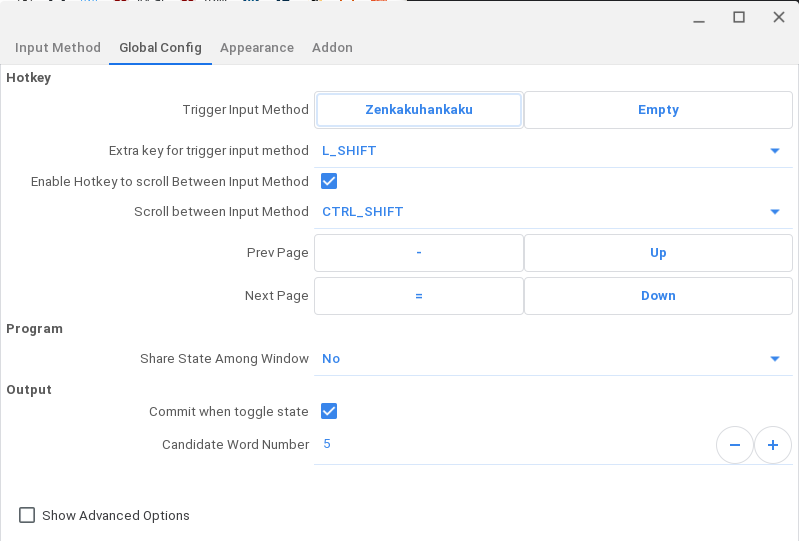Open the Addon tab
This screenshot has width=799, height=541.
332,47
